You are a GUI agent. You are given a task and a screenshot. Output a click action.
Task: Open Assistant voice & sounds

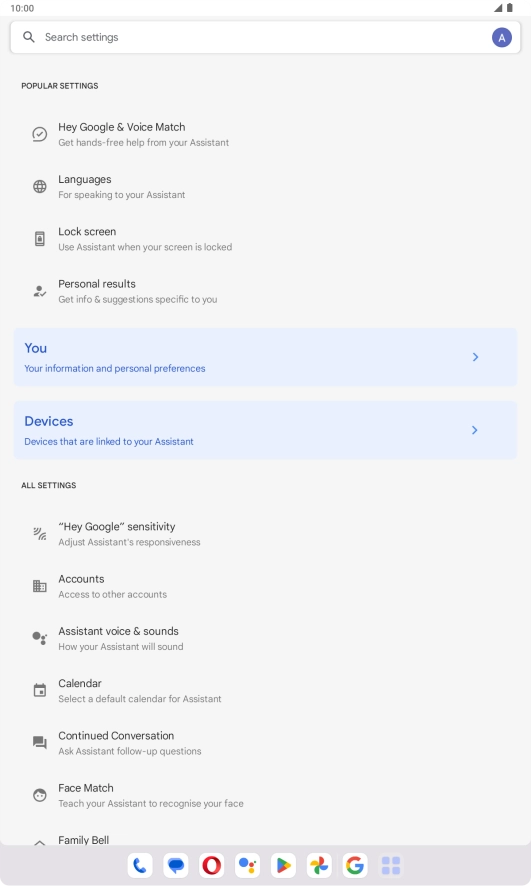pos(266,639)
